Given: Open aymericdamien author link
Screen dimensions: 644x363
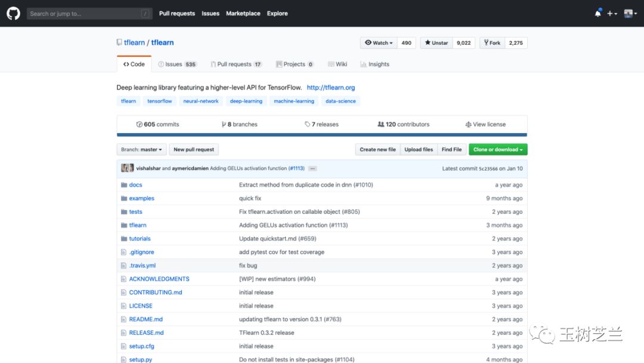Looking at the screenshot, I should point(190,168).
